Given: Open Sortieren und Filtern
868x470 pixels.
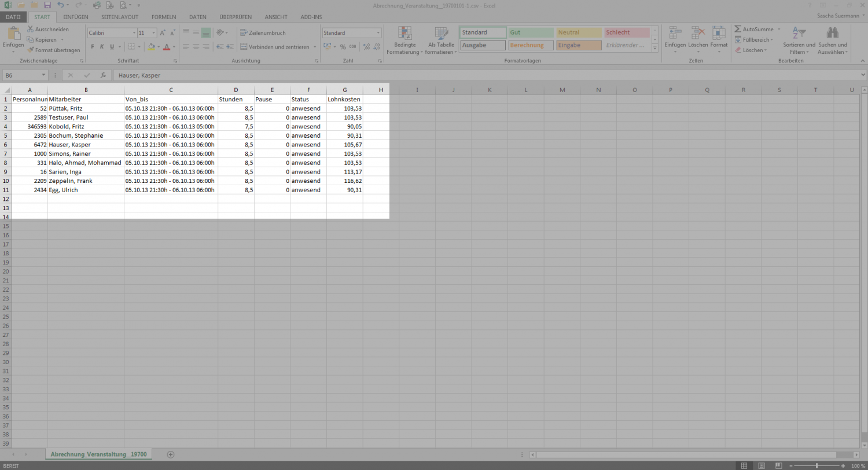Looking at the screenshot, I should pyautogui.click(x=799, y=41).
